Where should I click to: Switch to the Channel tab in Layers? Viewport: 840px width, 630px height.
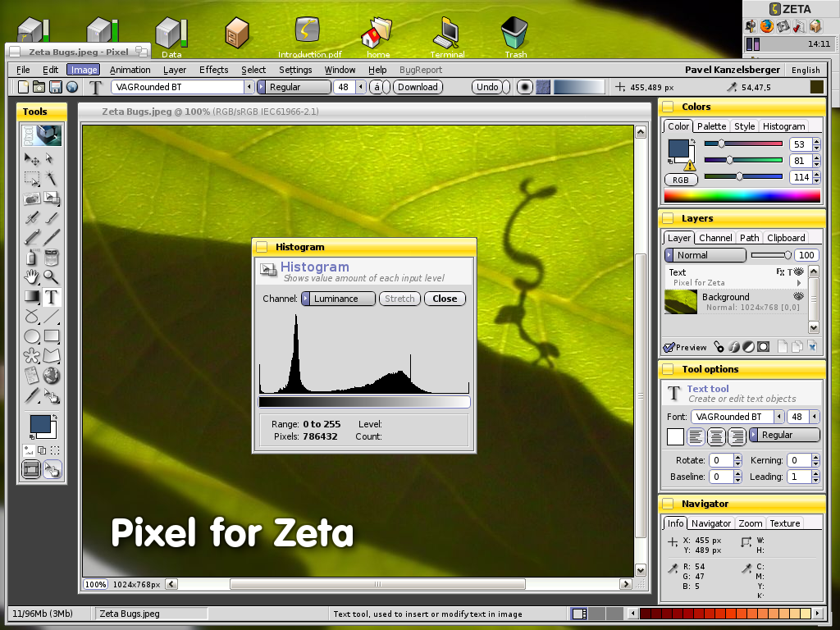(715, 238)
